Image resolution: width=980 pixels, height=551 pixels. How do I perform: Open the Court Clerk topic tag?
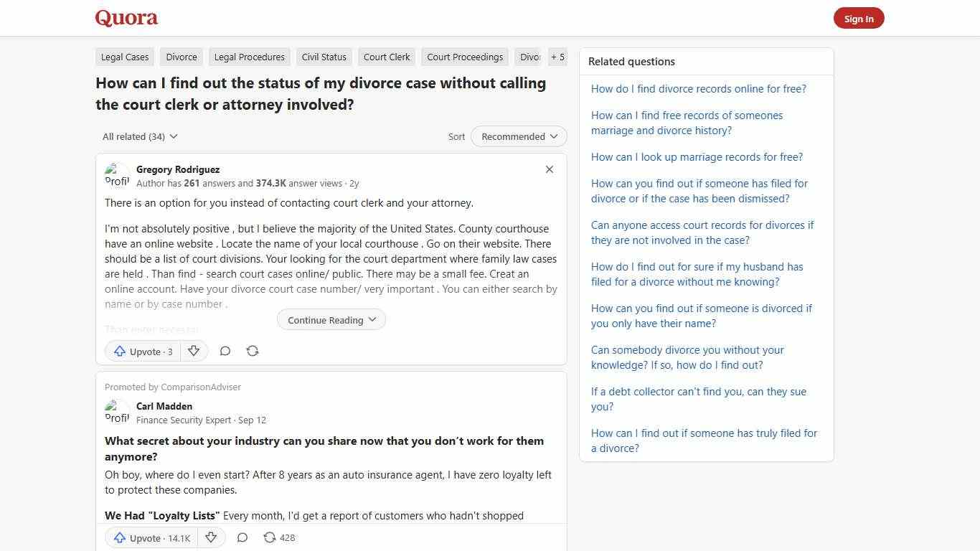pyautogui.click(x=386, y=57)
